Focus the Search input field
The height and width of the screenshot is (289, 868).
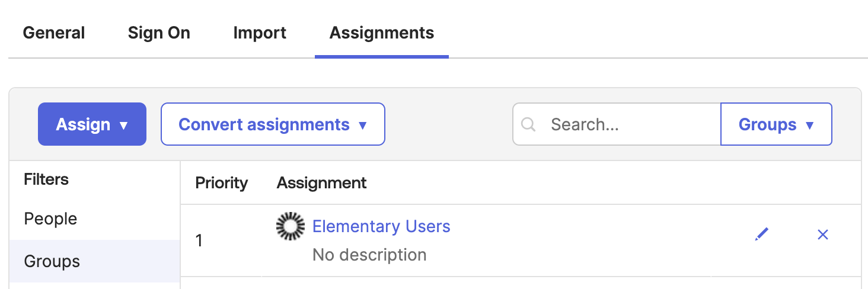[x=617, y=124]
